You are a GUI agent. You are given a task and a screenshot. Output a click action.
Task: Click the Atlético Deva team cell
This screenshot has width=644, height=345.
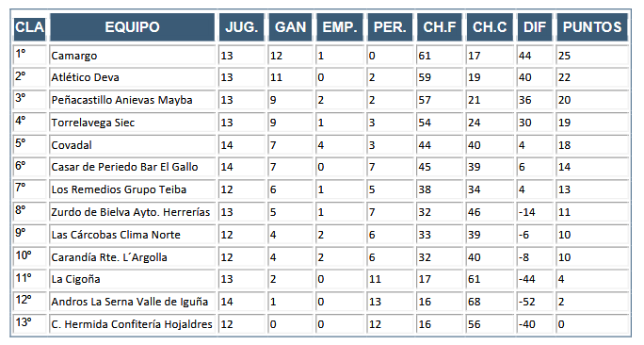(132, 77)
